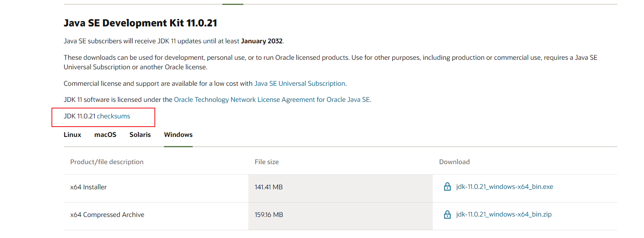This screenshot has height=238, width=644.
Task: Open the Java SE Universal Subscription link
Action: click(300, 83)
